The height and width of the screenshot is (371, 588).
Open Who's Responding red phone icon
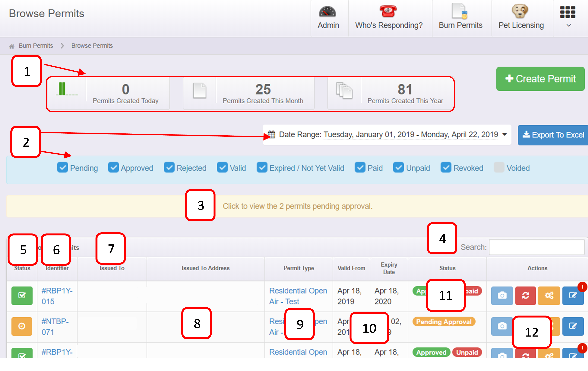pos(388,11)
